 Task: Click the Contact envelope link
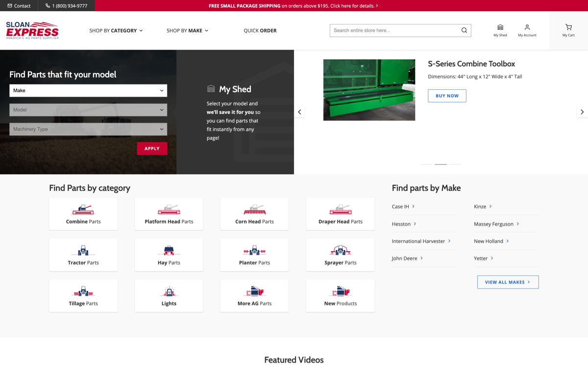(19, 6)
